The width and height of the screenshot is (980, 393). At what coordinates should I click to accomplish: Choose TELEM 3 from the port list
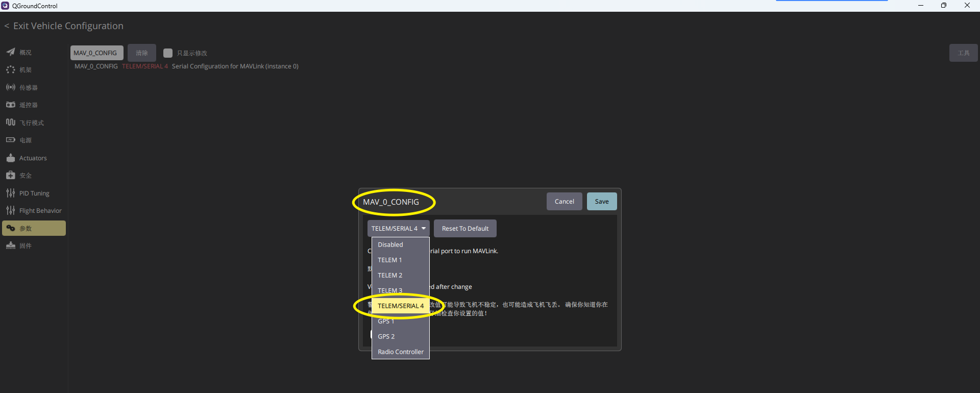pos(401,291)
